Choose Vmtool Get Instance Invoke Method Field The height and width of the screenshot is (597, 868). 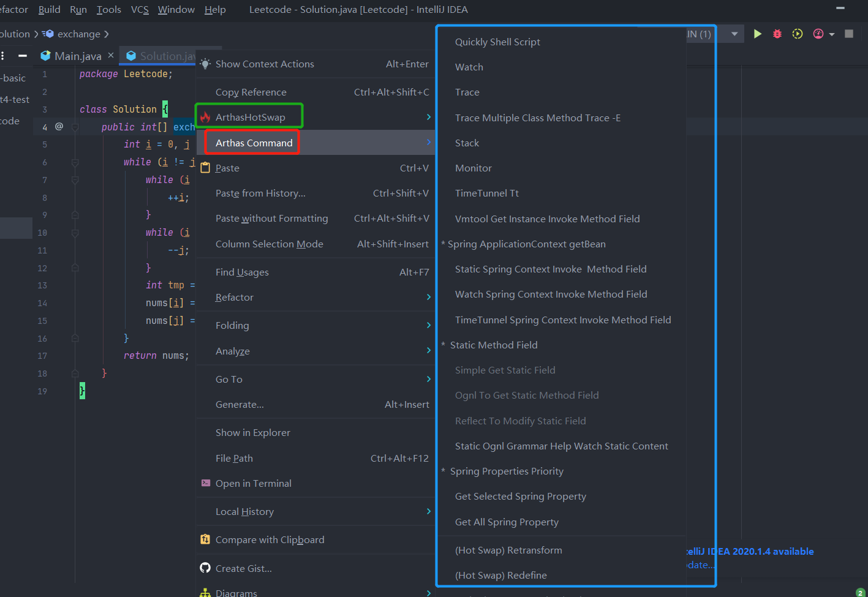click(562, 219)
